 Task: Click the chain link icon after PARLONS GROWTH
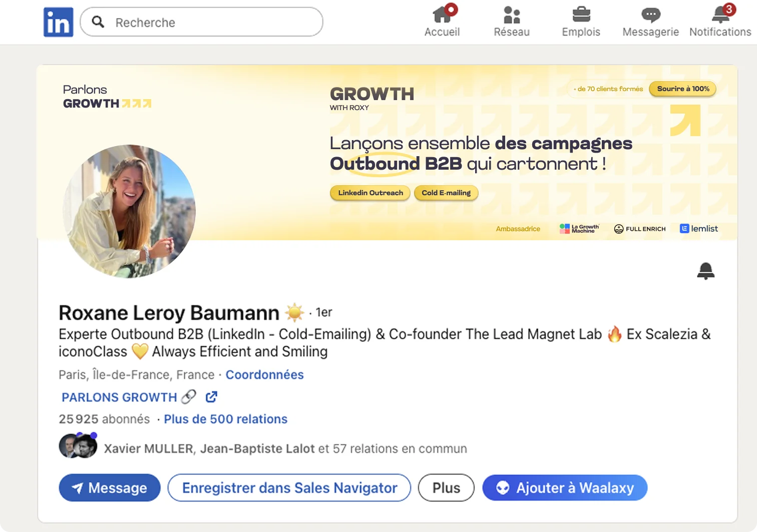tap(188, 397)
